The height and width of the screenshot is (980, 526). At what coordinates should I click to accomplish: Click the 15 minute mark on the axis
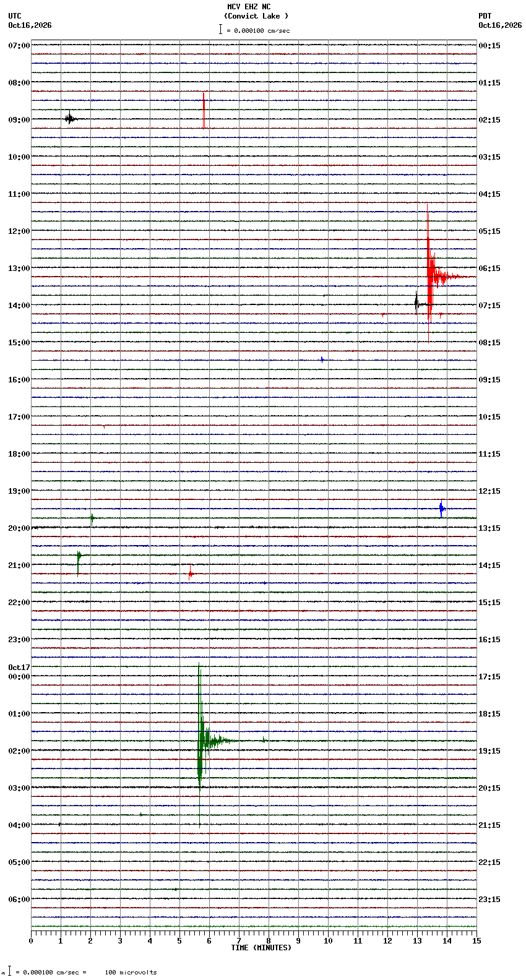click(x=476, y=941)
